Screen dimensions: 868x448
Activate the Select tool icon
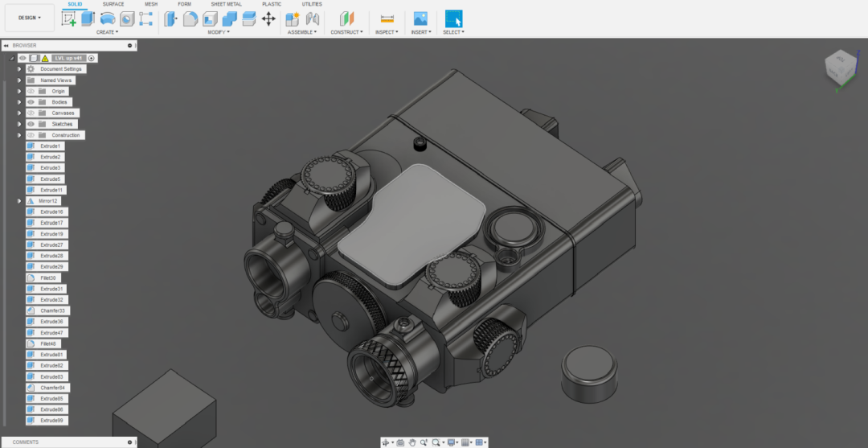click(x=453, y=18)
